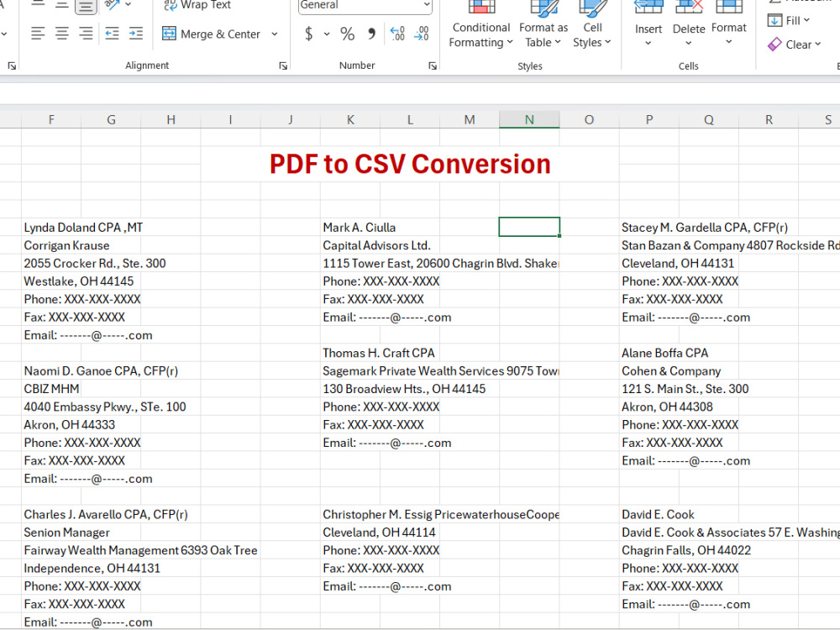Select cell CBIZ MHM
840x630 pixels.
(x=51, y=389)
